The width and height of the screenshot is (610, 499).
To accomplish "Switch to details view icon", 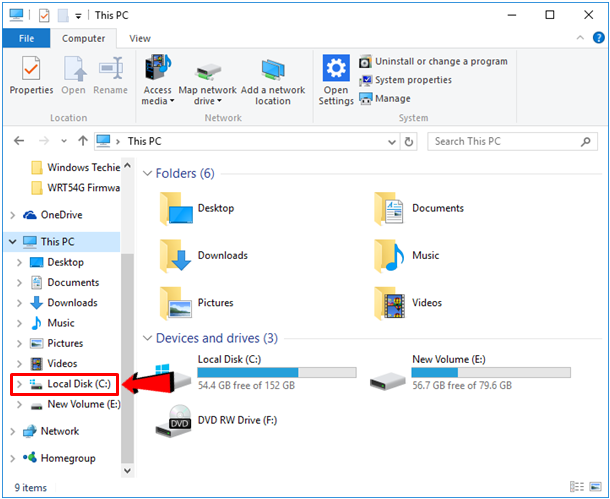I will 577,487.
